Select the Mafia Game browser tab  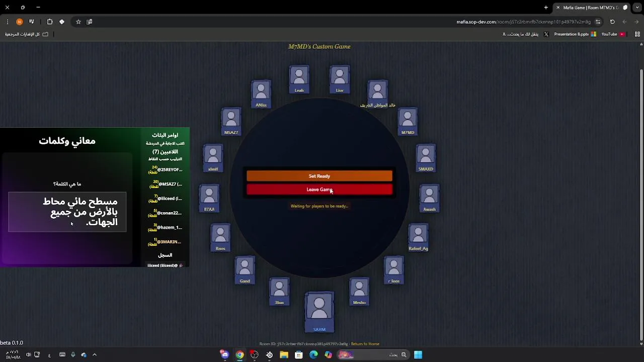591,8
